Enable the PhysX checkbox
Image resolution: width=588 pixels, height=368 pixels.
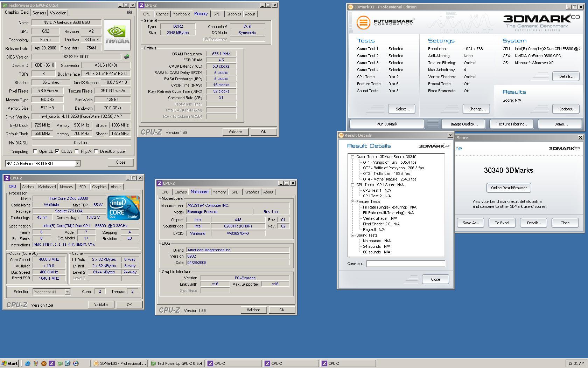point(77,151)
